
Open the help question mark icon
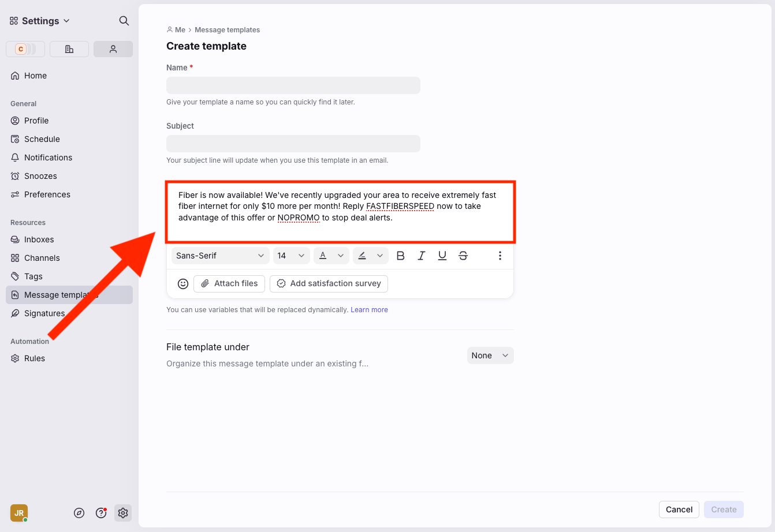click(x=101, y=513)
